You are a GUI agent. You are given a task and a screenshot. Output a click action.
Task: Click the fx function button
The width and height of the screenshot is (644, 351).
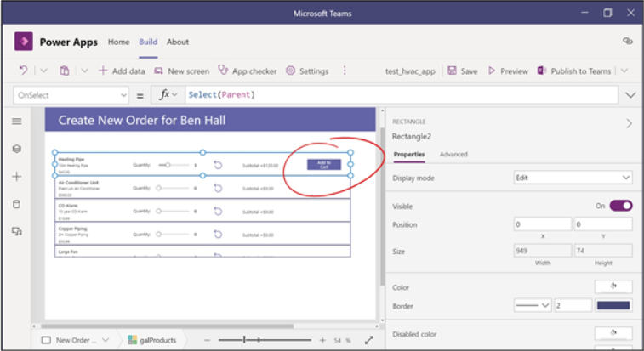point(168,95)
